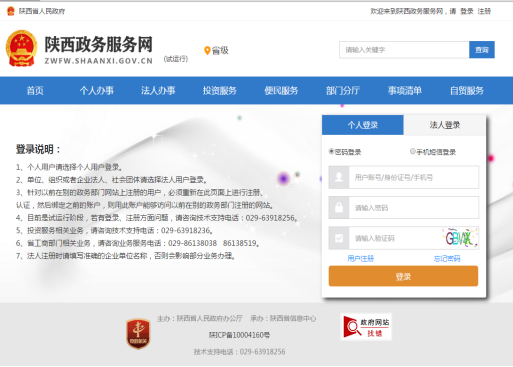Focus the 用户账号/身份证号/手机号 input field
This screenshot has width=513, height=367.
(x=414, y=177)
